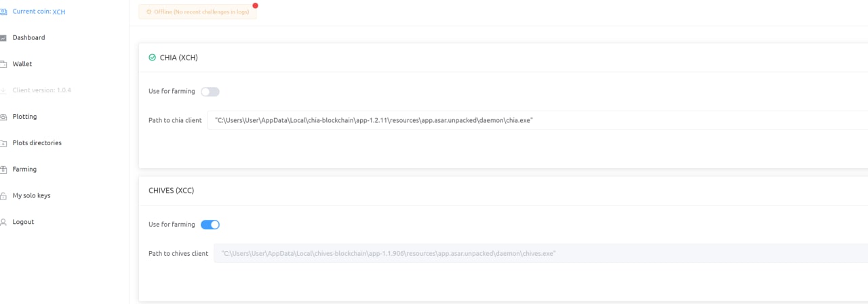Click the Dashboard chart icon

3,38
